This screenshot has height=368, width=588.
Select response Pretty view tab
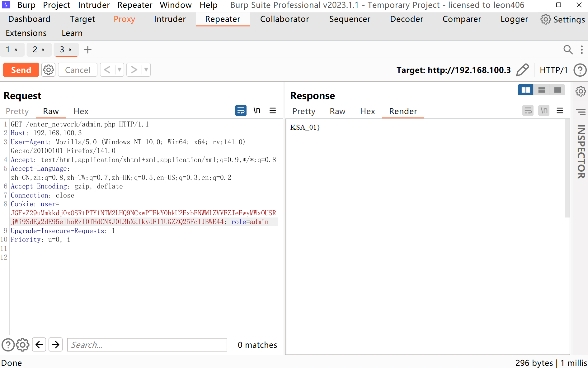click(304, 111)
